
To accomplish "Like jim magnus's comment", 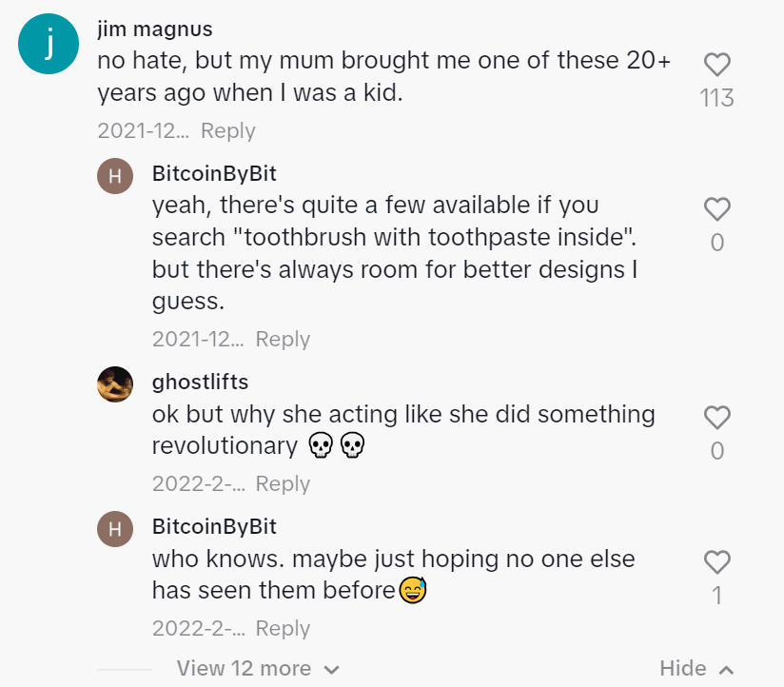I will tap(716, 65).
